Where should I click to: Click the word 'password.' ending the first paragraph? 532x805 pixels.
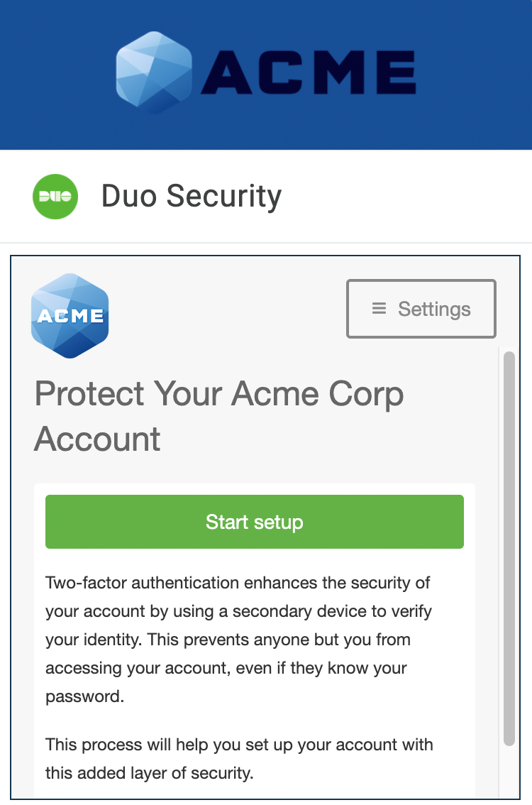(84, 696)
